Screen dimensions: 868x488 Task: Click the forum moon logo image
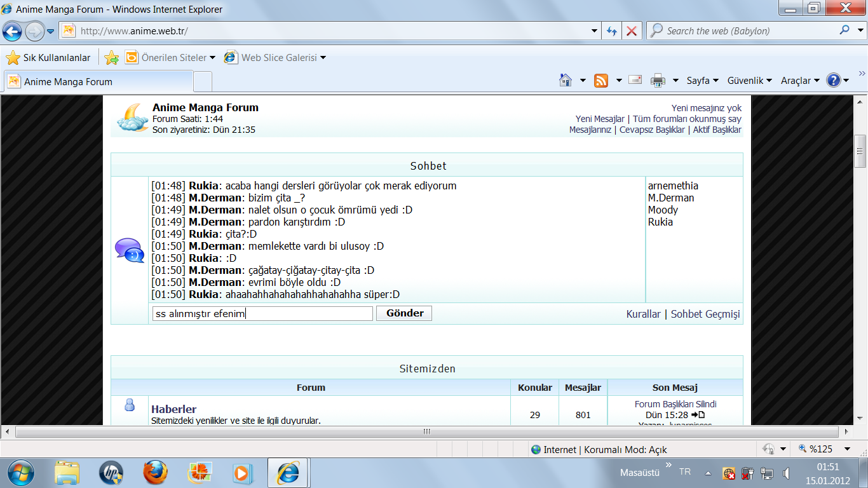133,118
